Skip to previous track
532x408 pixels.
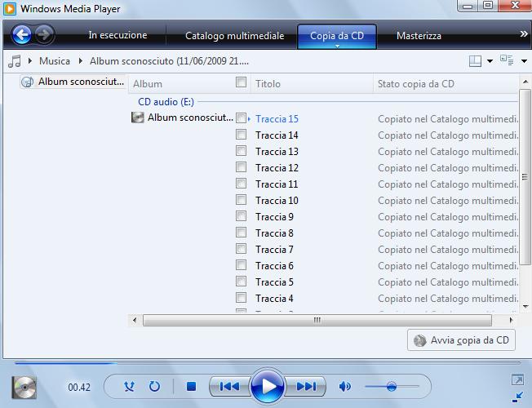230,386
